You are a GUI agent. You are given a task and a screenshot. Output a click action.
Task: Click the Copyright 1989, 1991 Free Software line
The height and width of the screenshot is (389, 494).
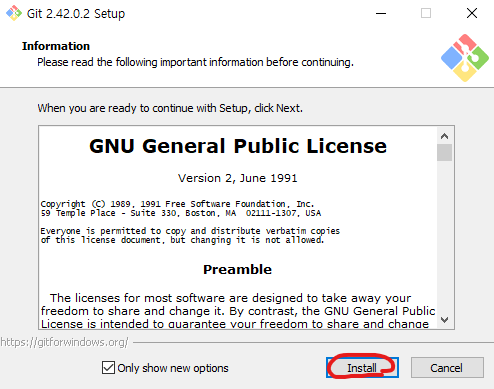pos(177,204)
